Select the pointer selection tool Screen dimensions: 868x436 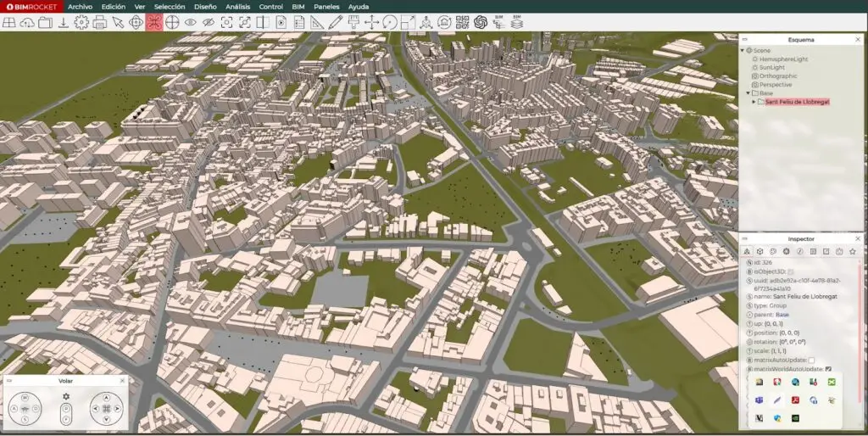pos(118,22)
